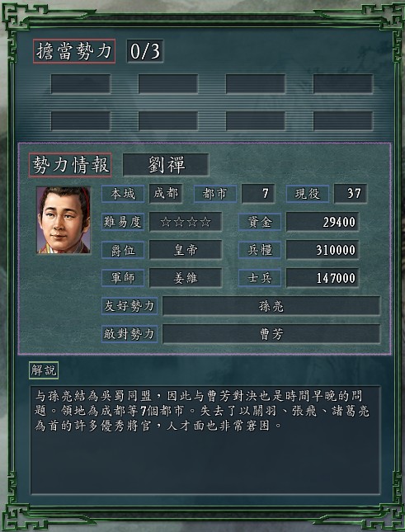Click the 都市 city count label
This screenshot has width=405, height=532.
click(215, 194)
